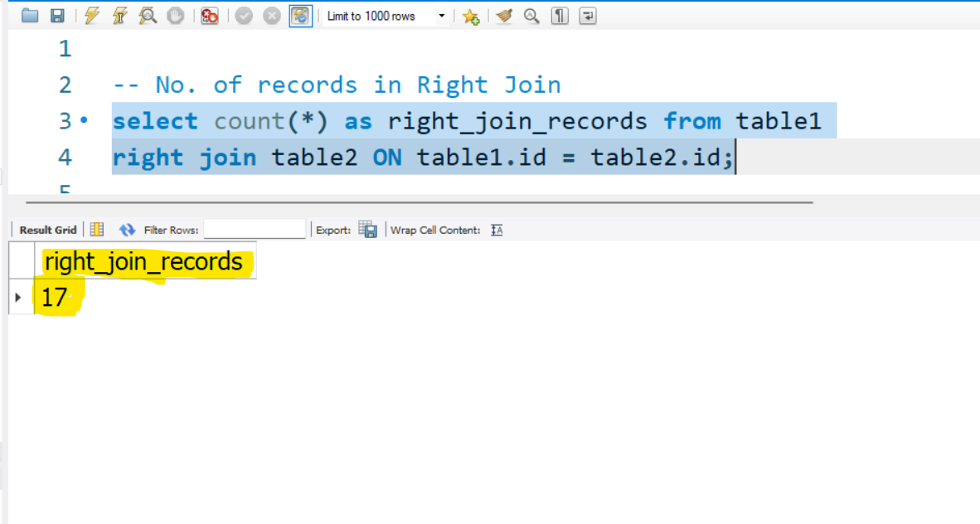Viewport: 980px width, 524px height.
Task: Select the result cell showing 17
Action: click(55, 297)
